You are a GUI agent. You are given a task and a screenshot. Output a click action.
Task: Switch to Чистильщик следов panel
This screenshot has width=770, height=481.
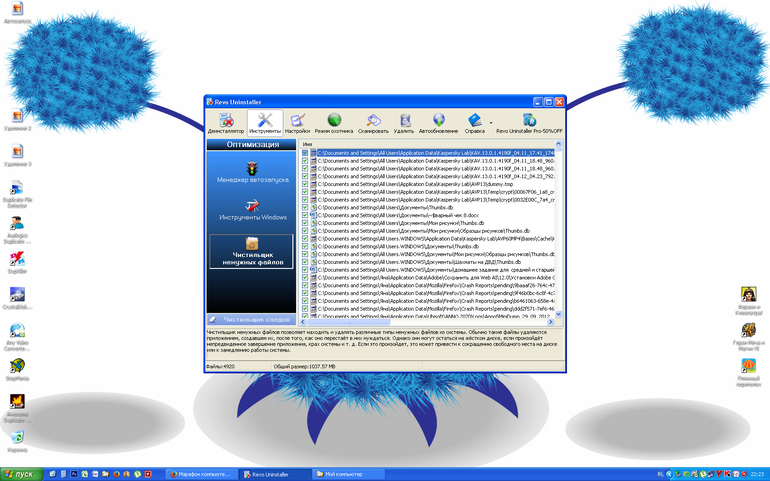[252, 319]
